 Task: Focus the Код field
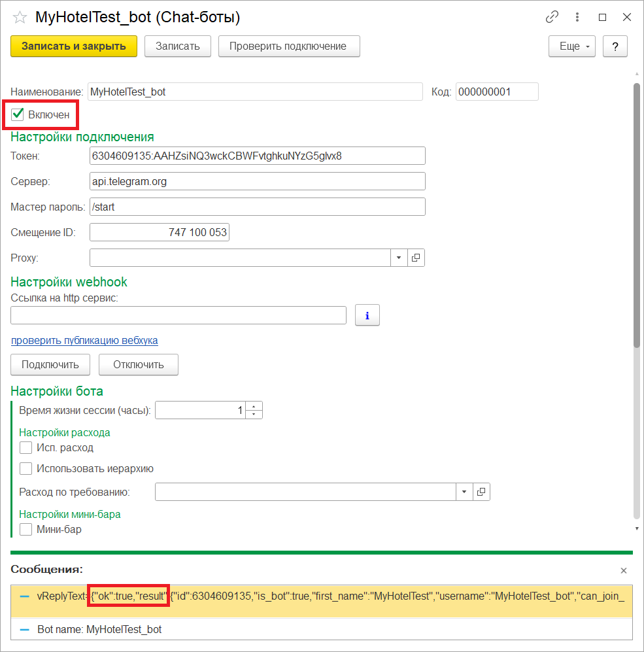[497, 92]
